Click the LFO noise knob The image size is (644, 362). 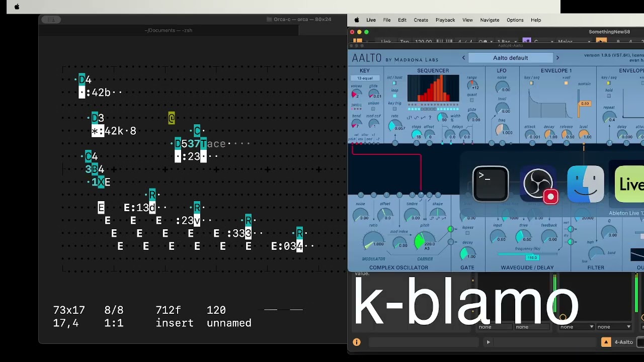coord(502,87)
